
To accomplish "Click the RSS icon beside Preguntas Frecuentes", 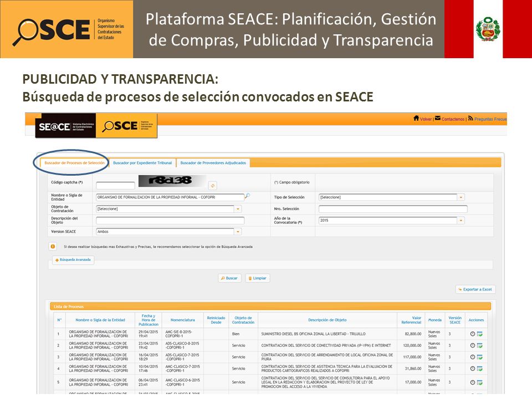I will pos(470,119).
